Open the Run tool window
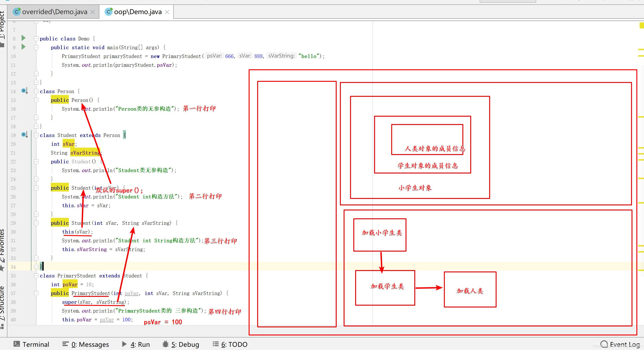The image size is (644, 350). [x=136, y=344]
